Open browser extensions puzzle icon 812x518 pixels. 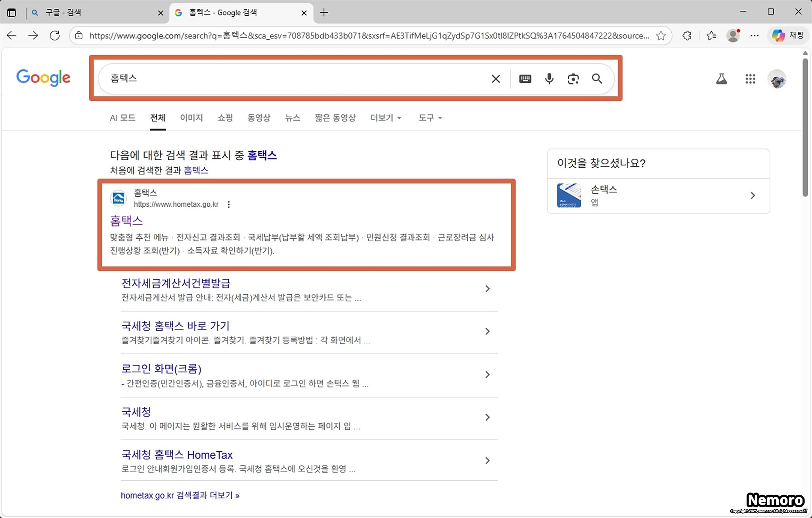click(687, 36)
